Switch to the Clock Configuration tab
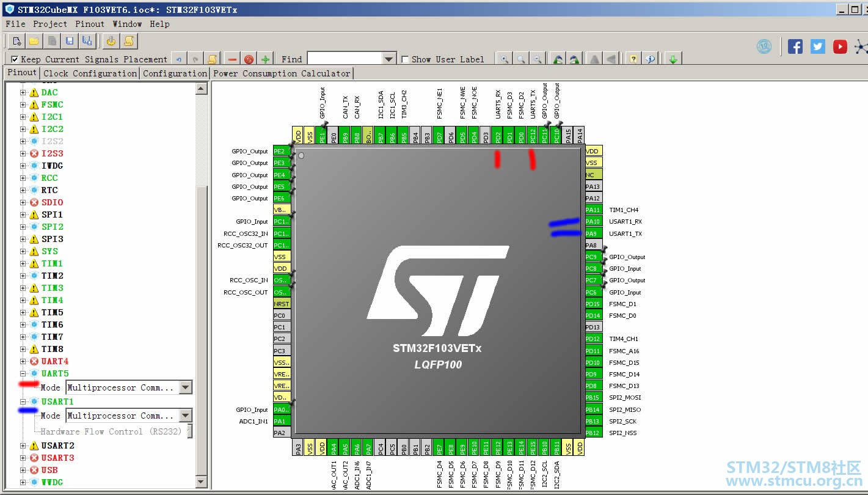The image size is (868, 495). pyautogui.click(x=90, y=73)
